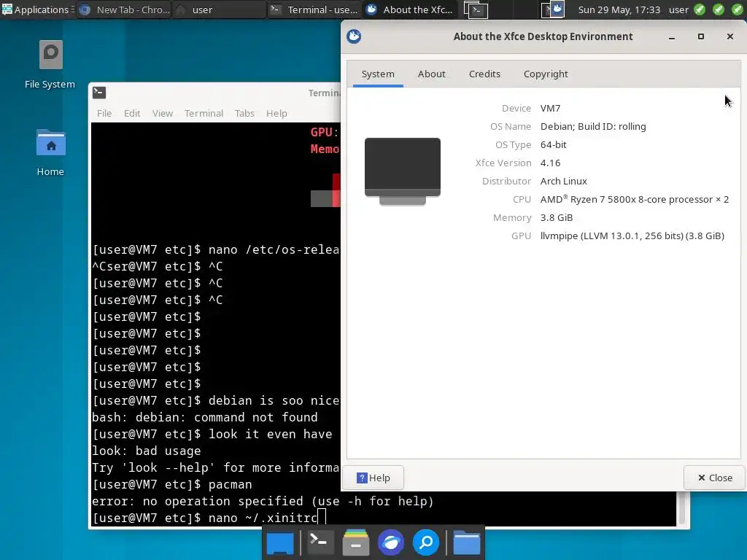Click 'error: no operation specified' terminal line
Screen dimensions: 747x560
(263, 502)
